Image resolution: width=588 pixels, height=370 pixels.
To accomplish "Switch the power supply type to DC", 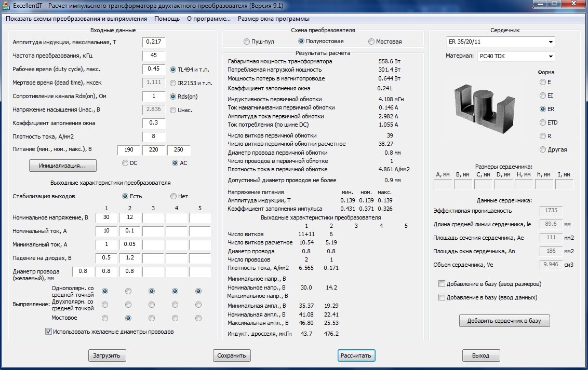I will [x=130, y=163].
